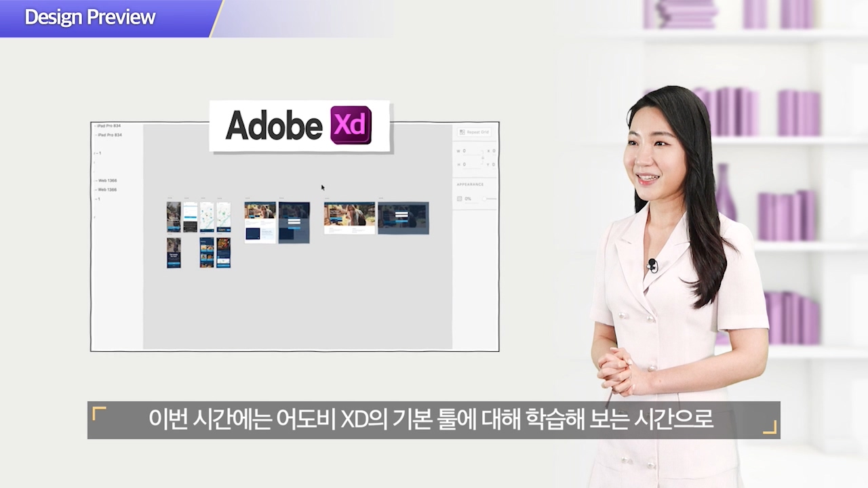Click the W width field

click(x=469, y=151)
